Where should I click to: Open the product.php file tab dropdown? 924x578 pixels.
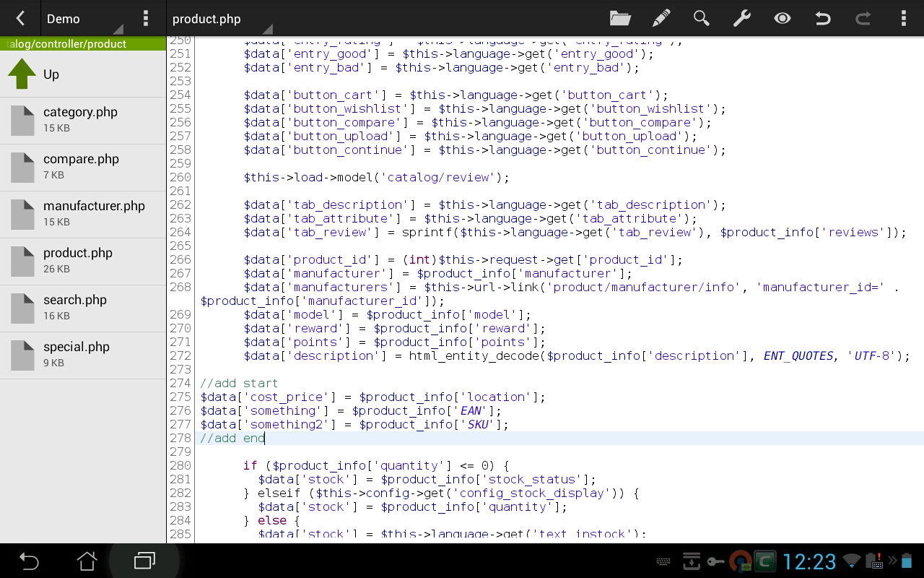click(222, 19)
